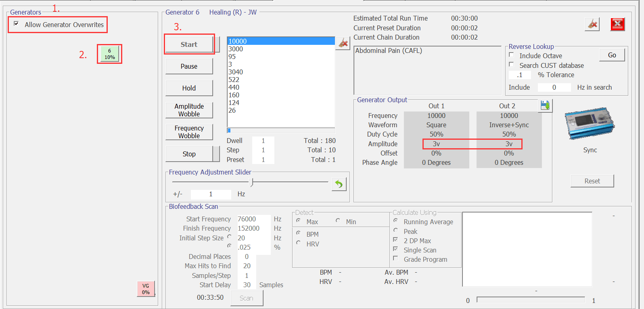Toggle the 2 DP Max checkbox
This screenshot has height=309, width=644.
[395, 240]
